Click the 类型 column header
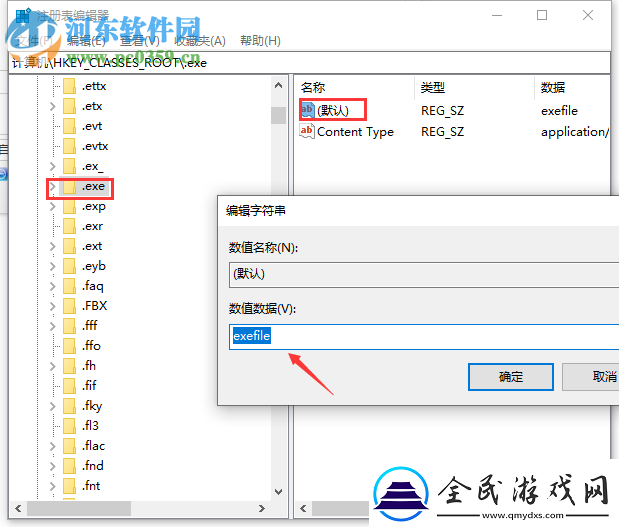 pos(433,87)
